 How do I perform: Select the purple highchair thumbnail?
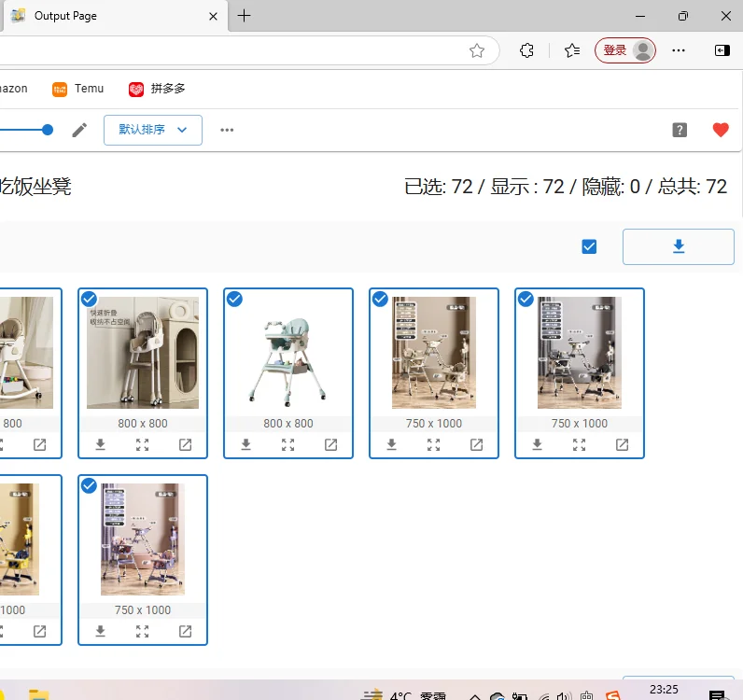click(143, 539)
